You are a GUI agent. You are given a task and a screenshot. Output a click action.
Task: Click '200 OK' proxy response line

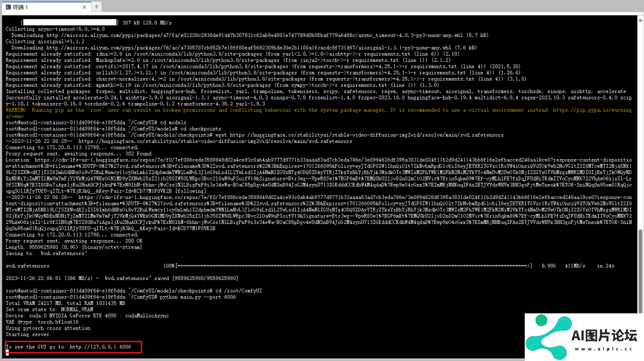click(74, 241)
